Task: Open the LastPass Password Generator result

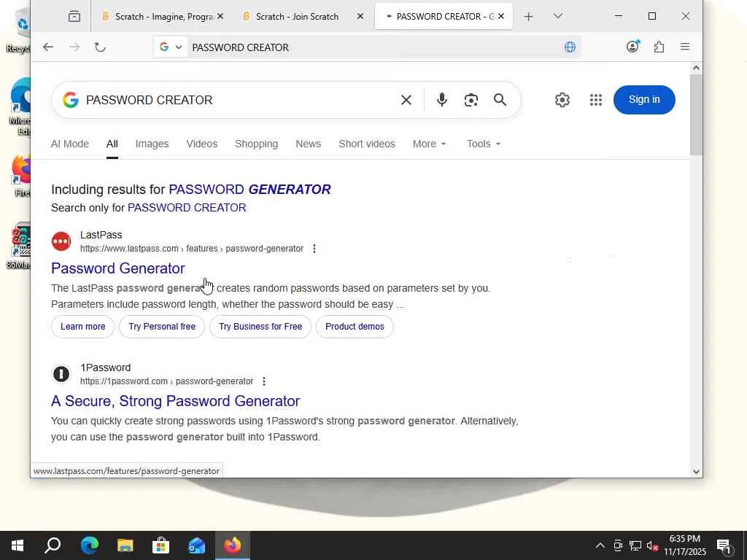Action: [x=118, y=268]
